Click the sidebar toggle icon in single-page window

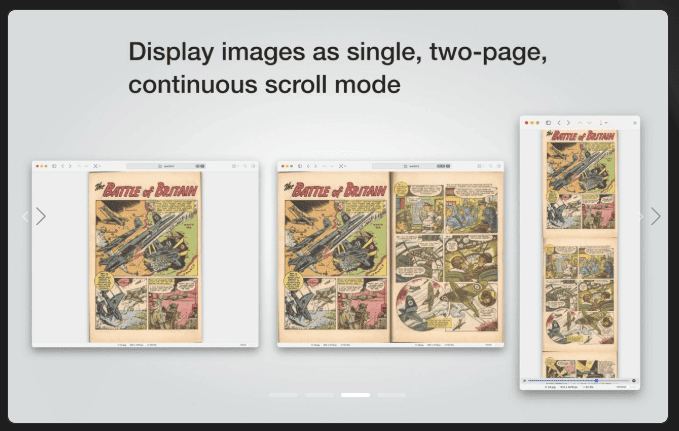point(54,166)
